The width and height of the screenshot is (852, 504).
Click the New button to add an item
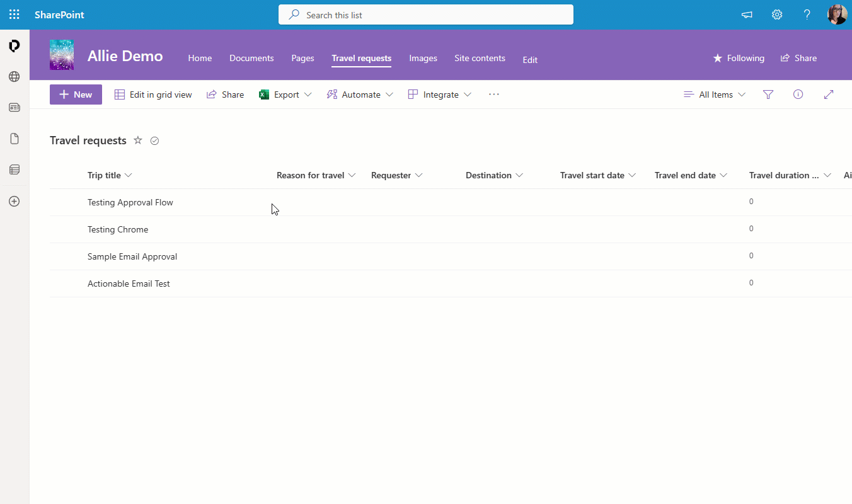76,94
